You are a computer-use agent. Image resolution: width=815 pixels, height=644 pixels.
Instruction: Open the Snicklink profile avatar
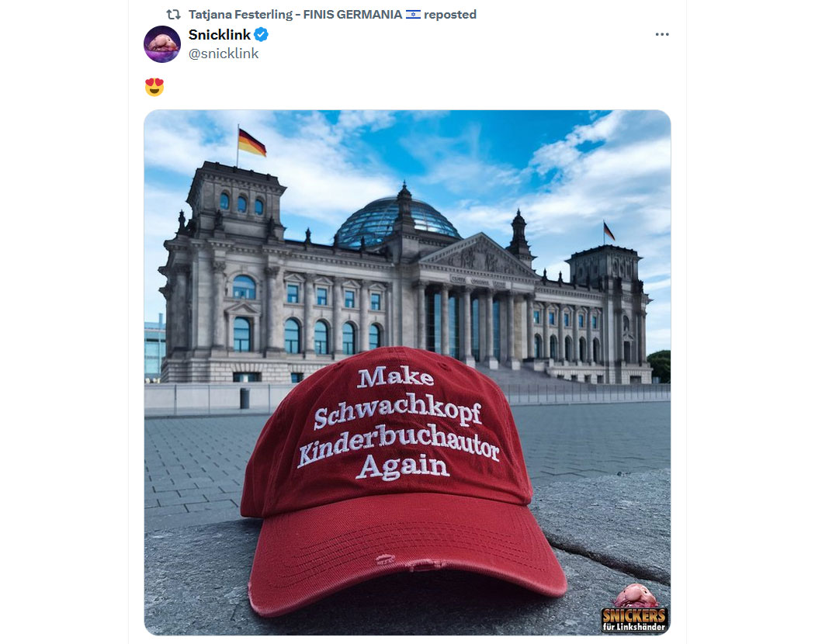pos(162,44)
